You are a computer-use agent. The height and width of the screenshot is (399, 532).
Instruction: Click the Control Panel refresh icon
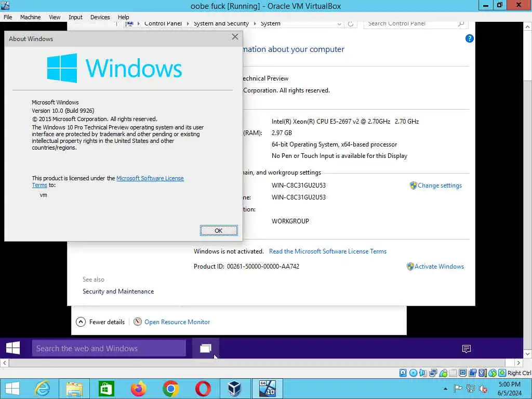click(x=351, y=24)
